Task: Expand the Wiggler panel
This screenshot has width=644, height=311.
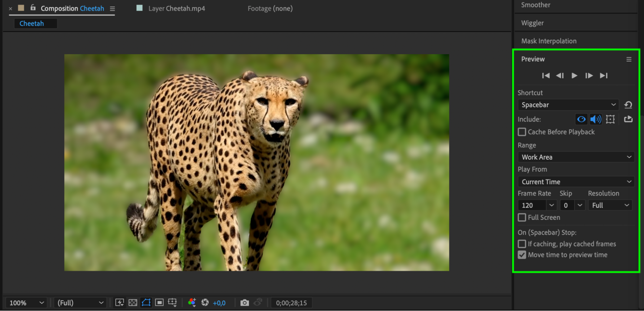Action: click(532, 23)
